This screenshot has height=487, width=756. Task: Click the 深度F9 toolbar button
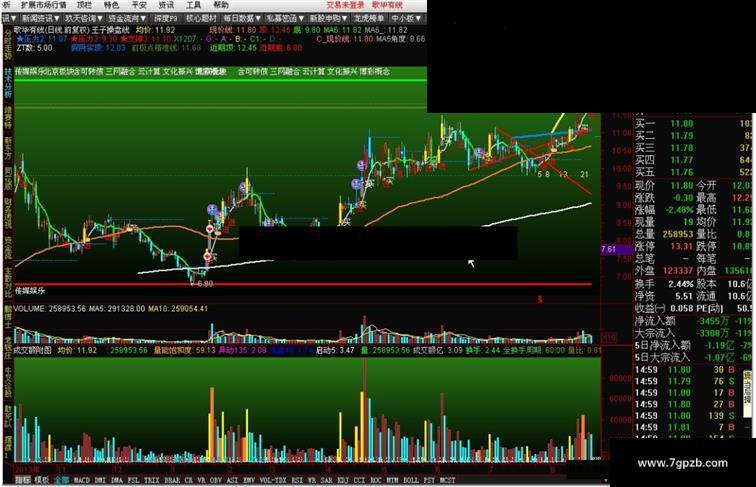point(165,18)
